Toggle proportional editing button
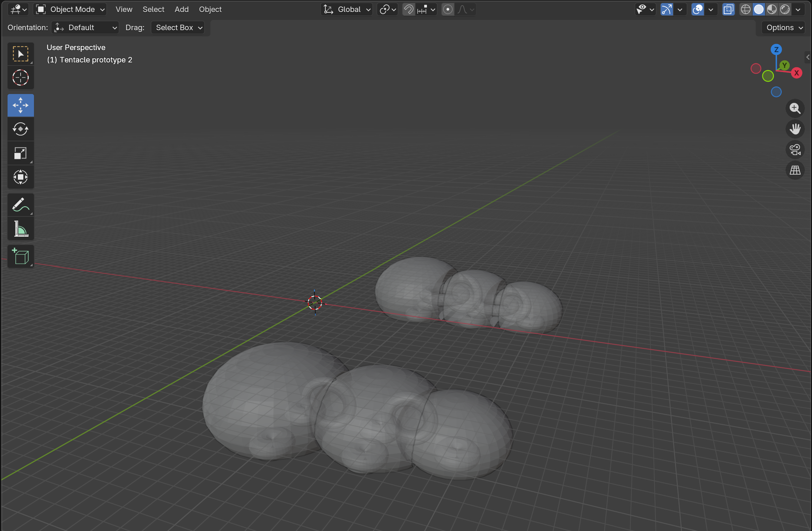The width and height of the screenshot is (812, 531). click(448, 9)
